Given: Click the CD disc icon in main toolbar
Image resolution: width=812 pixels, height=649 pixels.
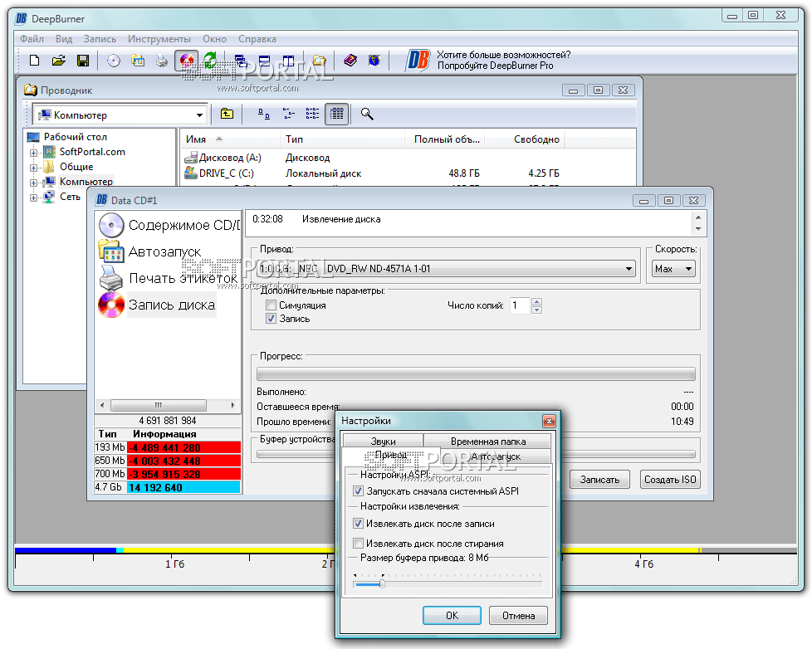Looking at the screenshot, I should click(114, 61).
